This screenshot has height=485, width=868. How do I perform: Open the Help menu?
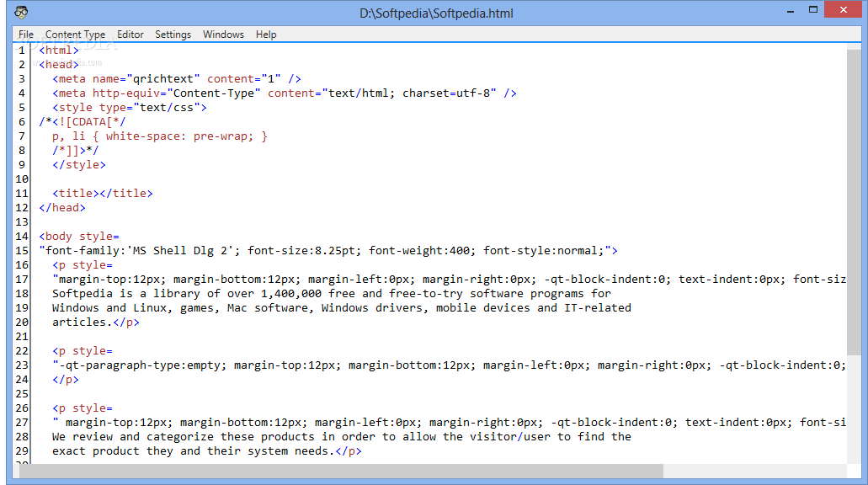(x=266, y=35)
